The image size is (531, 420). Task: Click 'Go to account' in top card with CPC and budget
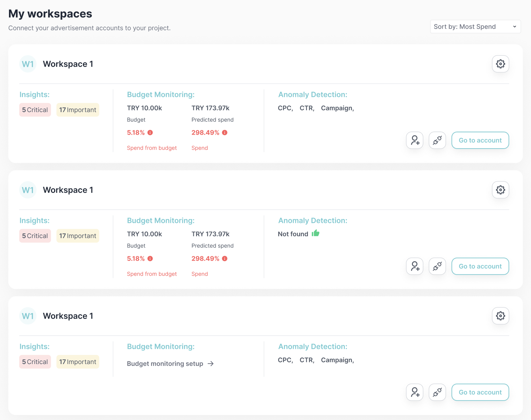point(480,140)
